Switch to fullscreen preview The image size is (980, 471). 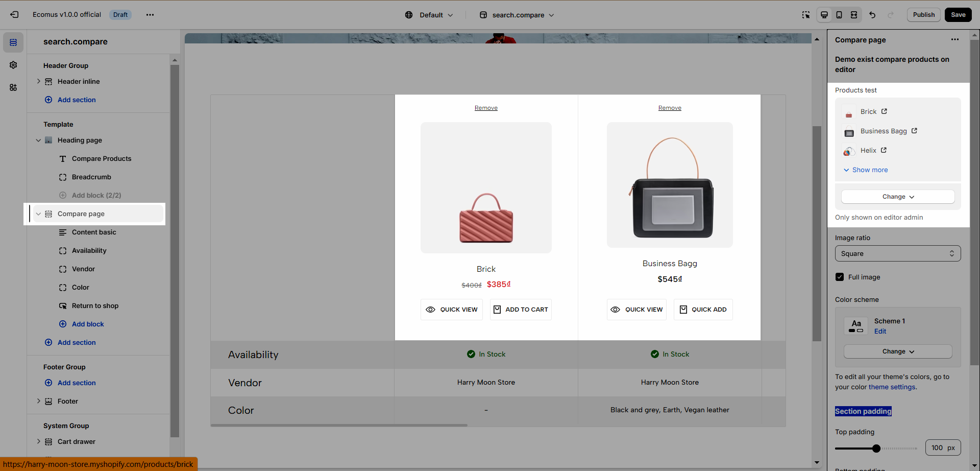tap(854, 15)
